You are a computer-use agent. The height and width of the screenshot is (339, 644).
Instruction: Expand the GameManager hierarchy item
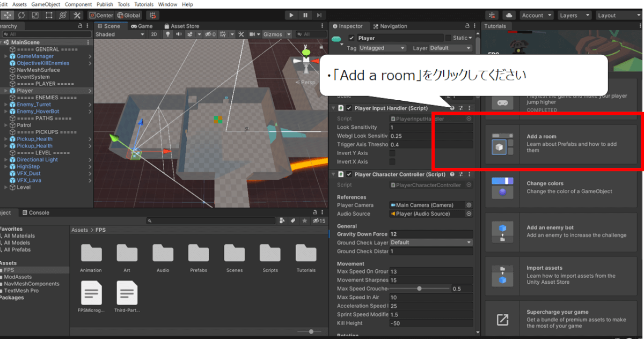[x=5, y=56]
